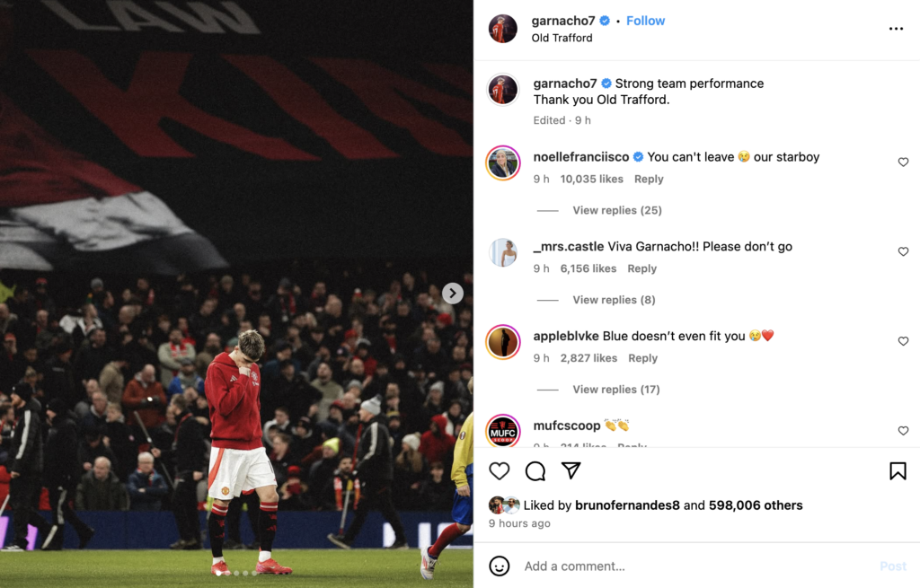Follow garnacho7
The width and height of the screenshot is (920, 588).
(x=645, y=21)
